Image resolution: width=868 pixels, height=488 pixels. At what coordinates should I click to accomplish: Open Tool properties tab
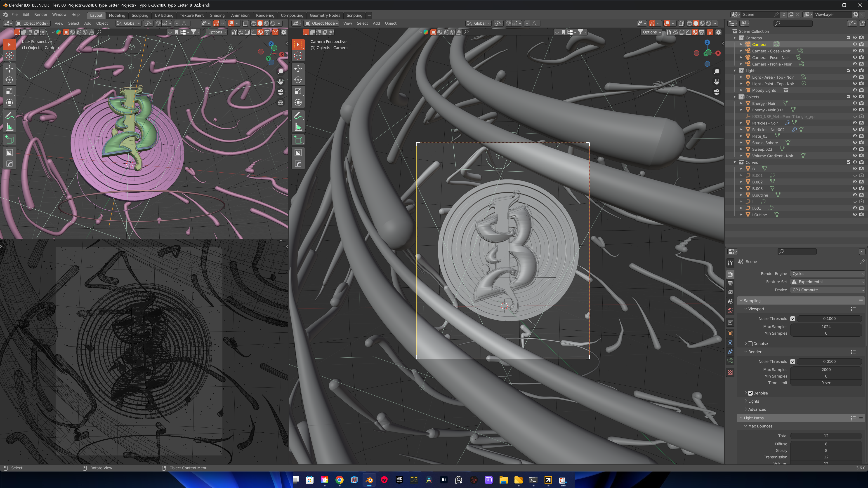click(730, 263)
